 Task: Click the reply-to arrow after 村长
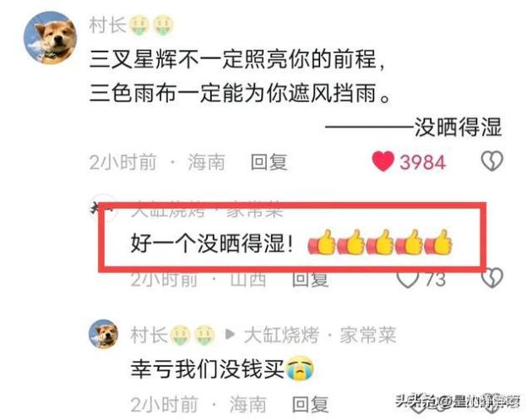pos(230,335)
